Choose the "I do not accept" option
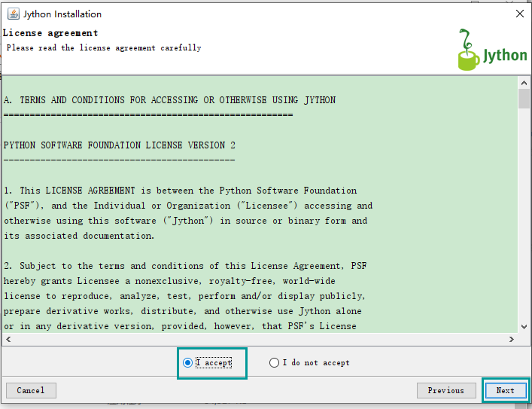This screenshot has height=409, width=532. click(274, 363)
